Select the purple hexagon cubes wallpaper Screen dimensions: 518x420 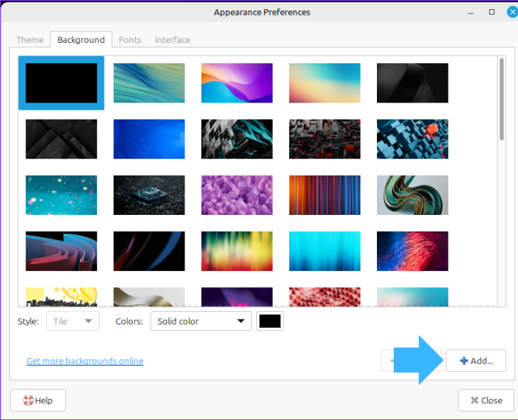[237, 195]
